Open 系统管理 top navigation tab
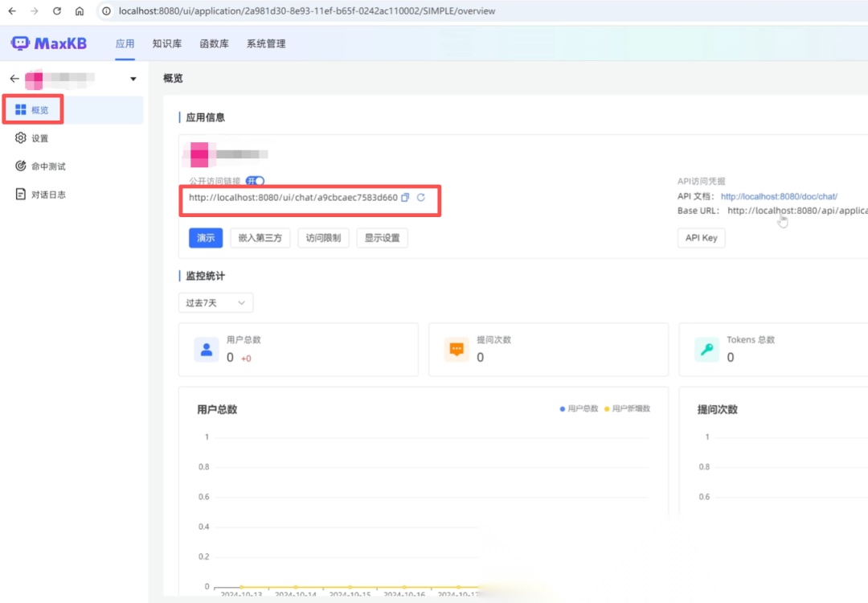Image resolution: width=868 pixels, height=603 pixels. (x=266, y=43)
